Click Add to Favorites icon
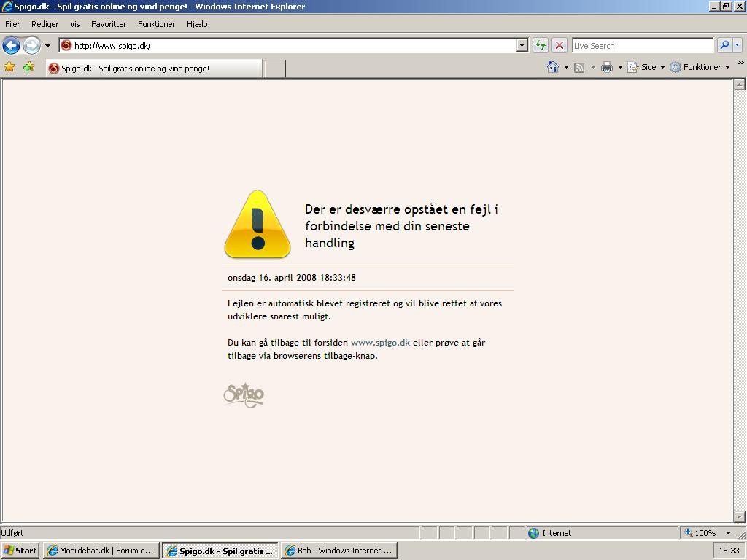 pyautogui.click(x=28, y=67)
